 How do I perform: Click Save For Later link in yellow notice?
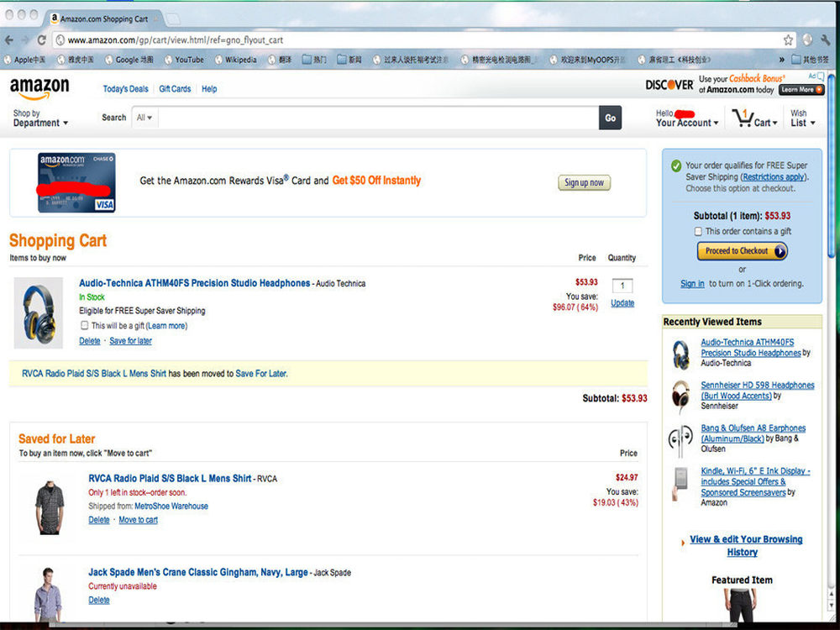(261, 374)
